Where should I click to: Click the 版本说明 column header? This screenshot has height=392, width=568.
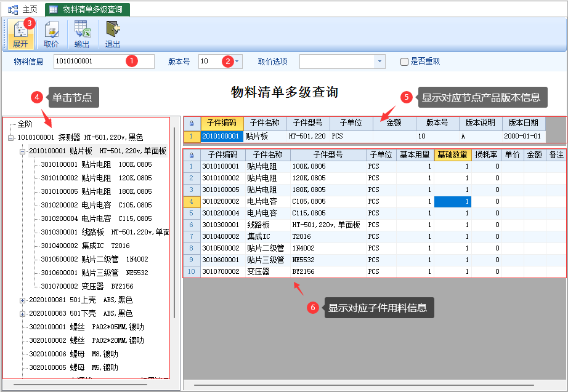coord(481,124)
